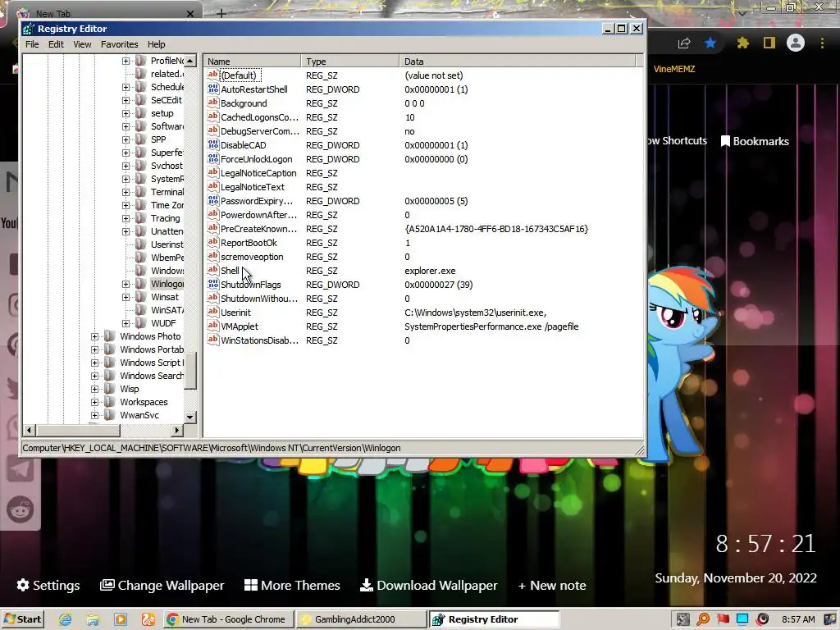
Task: Expand the Wisp tree node
Action: tap(95, 389)
